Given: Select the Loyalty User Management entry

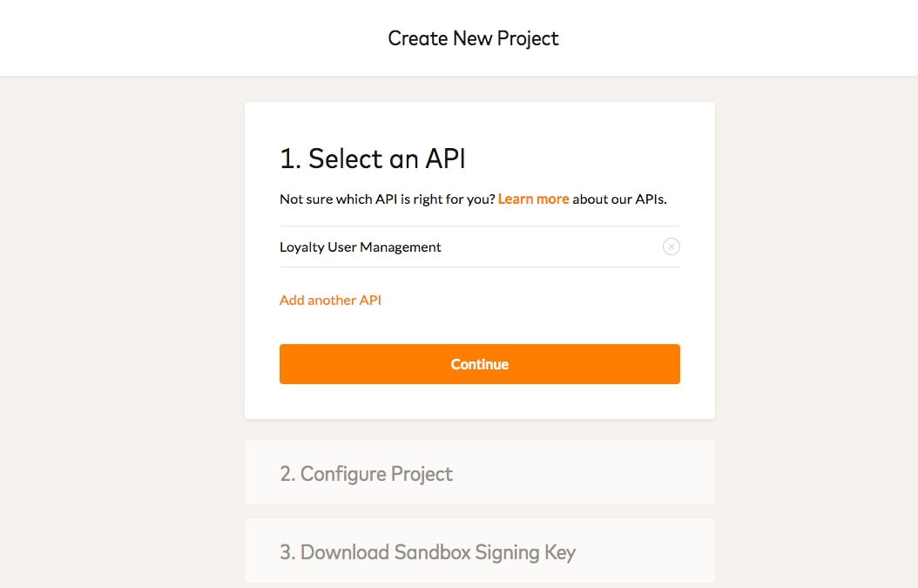Looking at the screenshot, I should coord(360,247).
